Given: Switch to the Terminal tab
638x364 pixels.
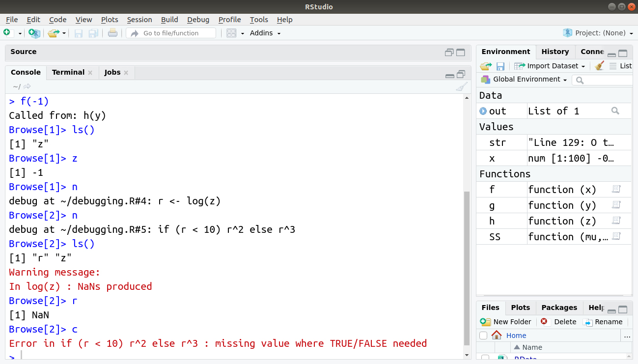Looking at the screenshot, I should pyautogui.click(x=68, y=72).
